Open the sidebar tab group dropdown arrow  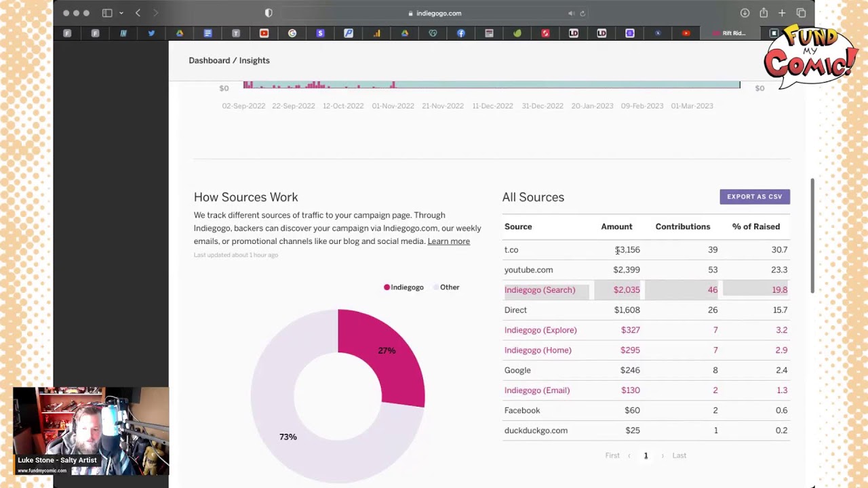[x=121, y=13]
